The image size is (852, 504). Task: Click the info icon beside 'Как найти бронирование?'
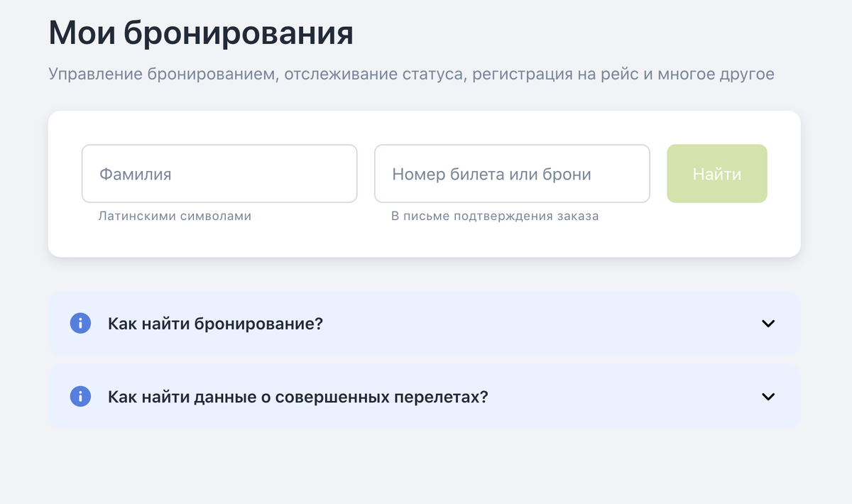click(x=80, y=323)
